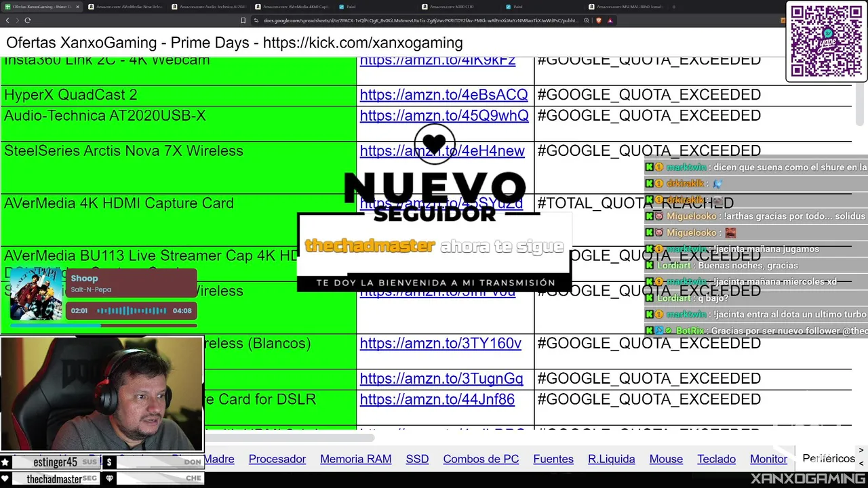Open the Combos de PC sheet tab
Screen dimensions: 868x488
coord(481,459)
